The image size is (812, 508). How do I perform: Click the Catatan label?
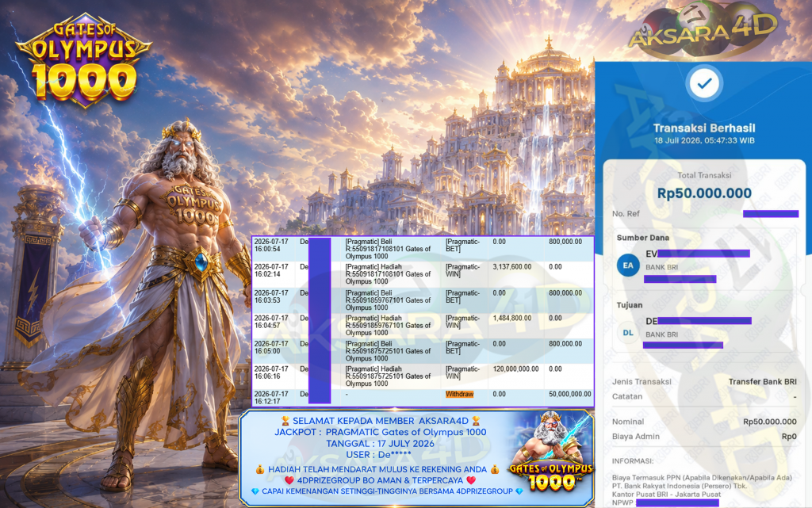coord(627,397)
